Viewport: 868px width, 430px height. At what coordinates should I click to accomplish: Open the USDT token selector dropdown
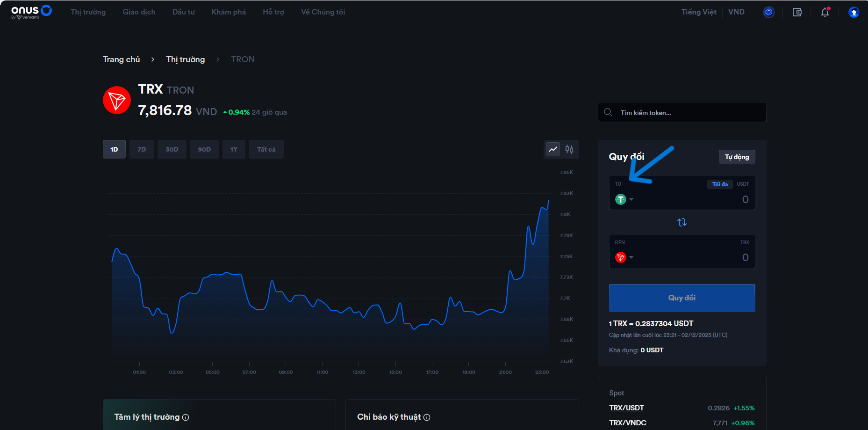(624, 199)
